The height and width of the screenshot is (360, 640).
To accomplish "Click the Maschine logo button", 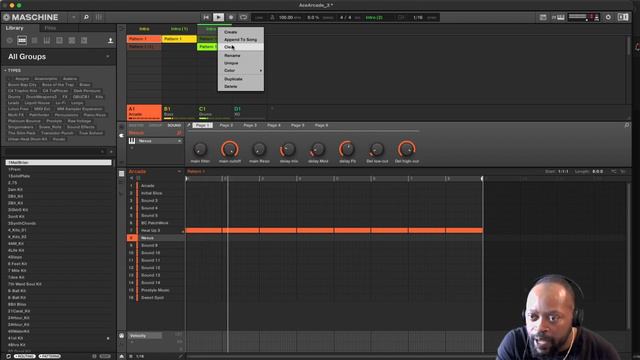I will coord(31,17).
